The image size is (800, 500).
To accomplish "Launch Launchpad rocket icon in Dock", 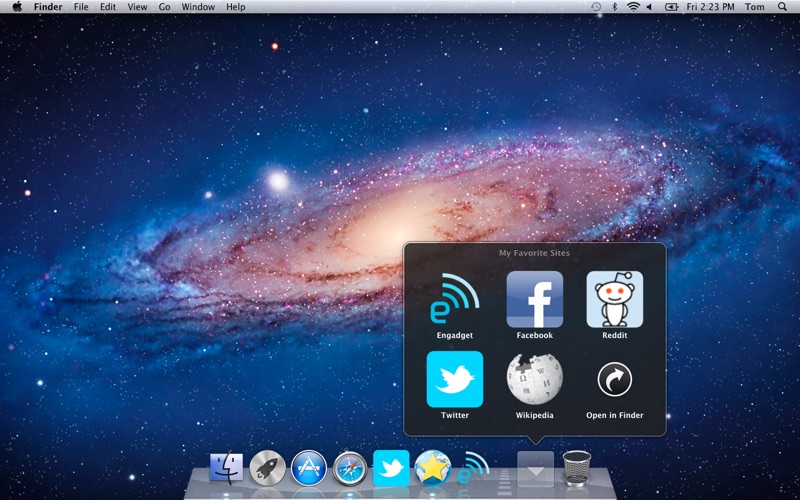I will coord(267,467).
